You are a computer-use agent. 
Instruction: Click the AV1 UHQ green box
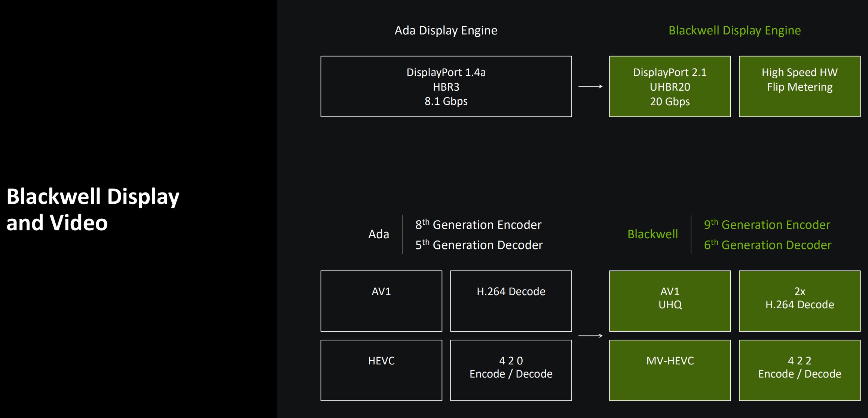pyautogui.click(x=670, y=301)
